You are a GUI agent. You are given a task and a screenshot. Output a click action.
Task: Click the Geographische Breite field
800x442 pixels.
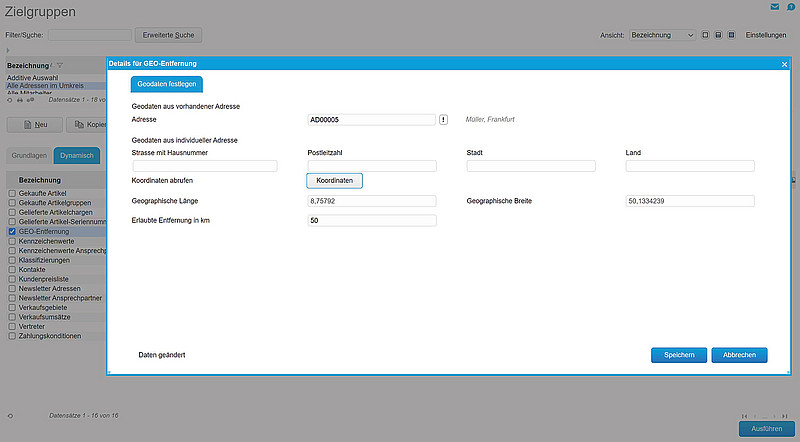point(690,201)
